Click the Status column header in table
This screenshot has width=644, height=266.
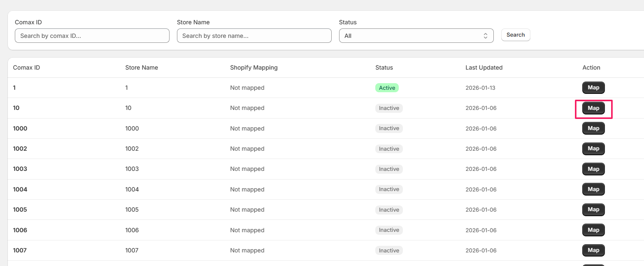coord(384,68)
